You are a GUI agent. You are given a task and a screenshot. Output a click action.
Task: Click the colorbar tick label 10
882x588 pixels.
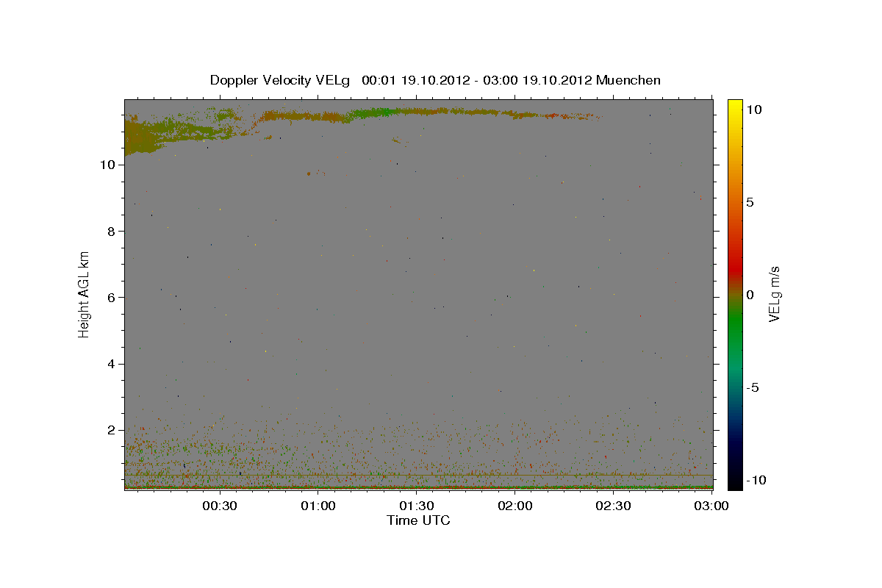pyautogui.click(x=753, y=109)
